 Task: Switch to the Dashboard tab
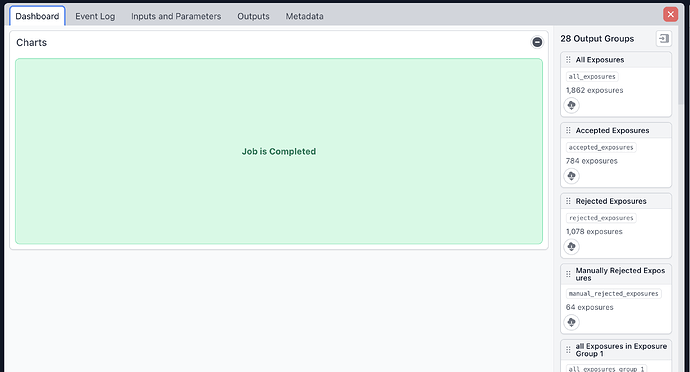coord(37,16)
